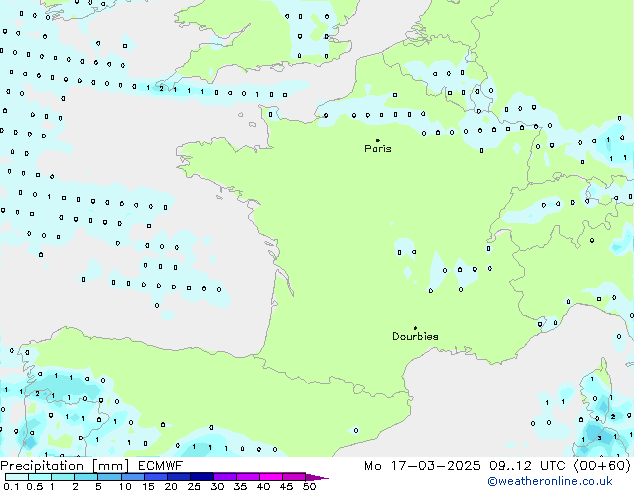634x490 pixels.
Task: Click the '15' legend scale value
Action: (148, 486)
